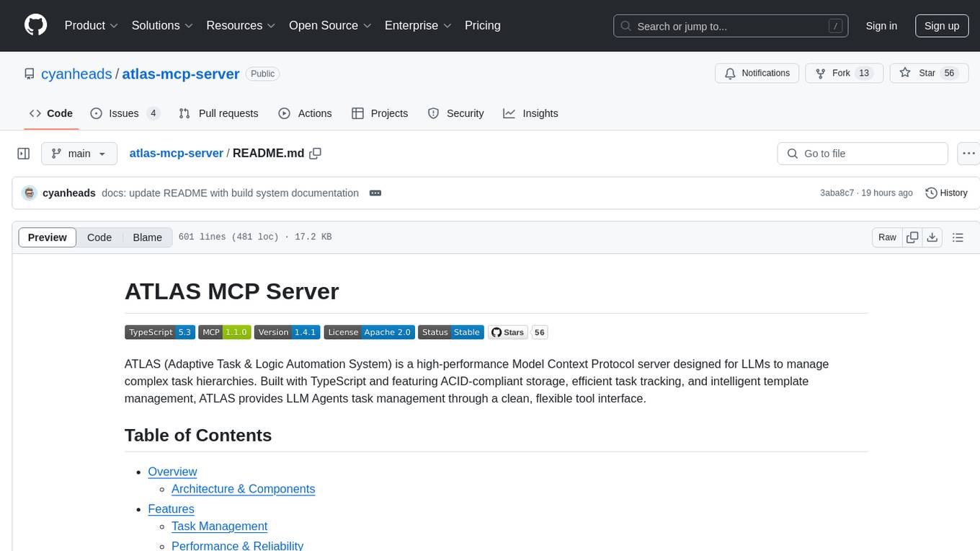Jump to Task Management section
The height and width of the screenshot is (551, 980).
click(219, 526)
